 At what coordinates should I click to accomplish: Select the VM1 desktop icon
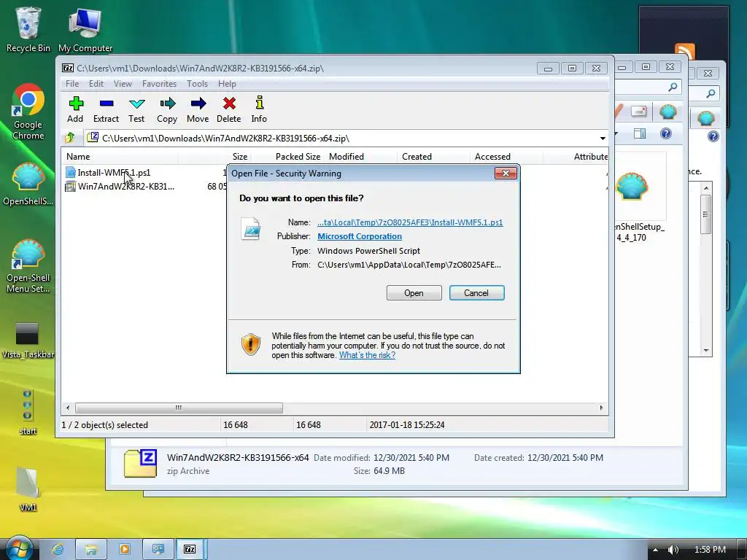coord(28,489)
